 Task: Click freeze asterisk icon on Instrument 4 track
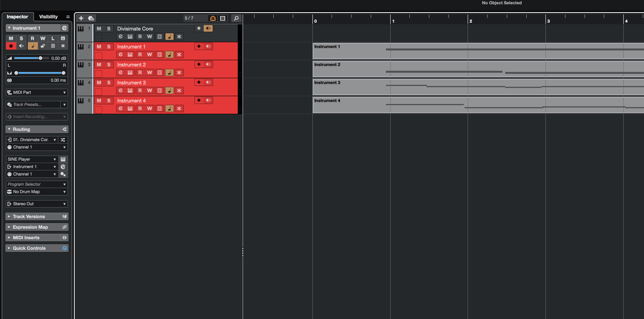179,109
